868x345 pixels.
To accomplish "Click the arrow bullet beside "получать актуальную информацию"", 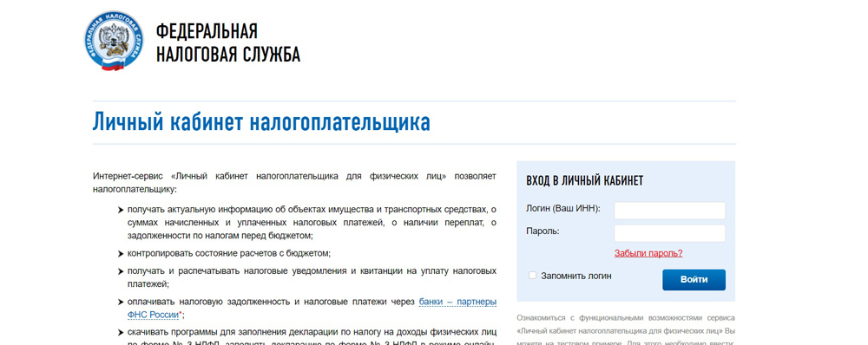I will click(120, 210).
